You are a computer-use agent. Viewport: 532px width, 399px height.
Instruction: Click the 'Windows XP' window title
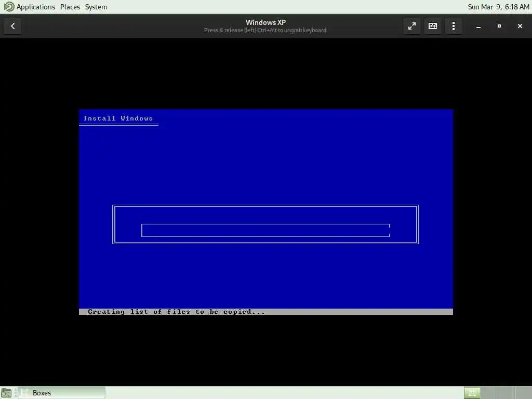click(x=265, y=22)
